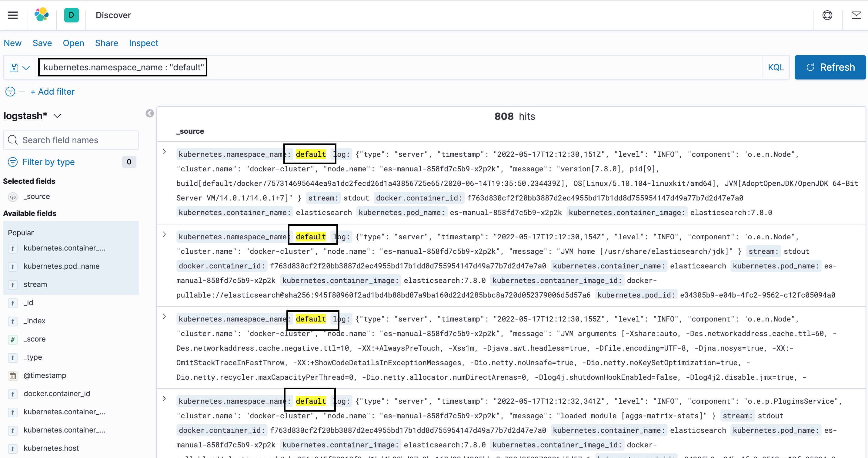Select kubernetes.pod_name in available fields
The height and width of the screenshot is (458, 868).
[61, 266]
